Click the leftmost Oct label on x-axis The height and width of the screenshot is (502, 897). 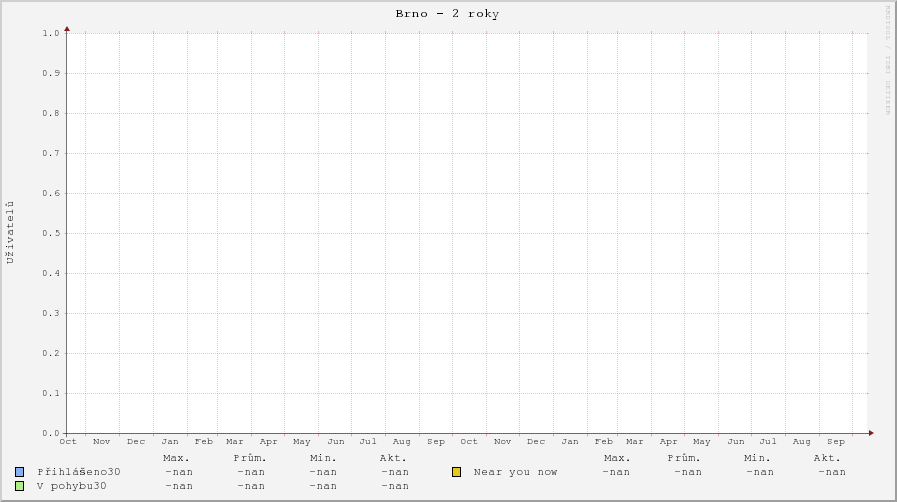(68, 441)
